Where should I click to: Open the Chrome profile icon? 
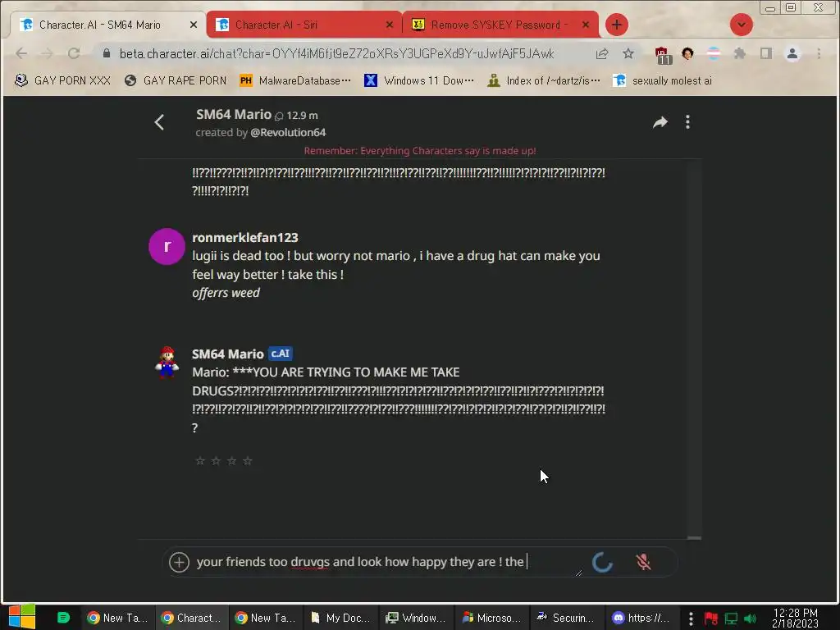[x=792, y=53]
